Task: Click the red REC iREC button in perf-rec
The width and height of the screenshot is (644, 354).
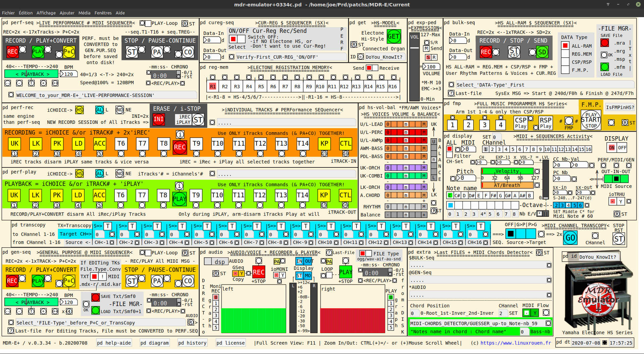Action: 180,147
